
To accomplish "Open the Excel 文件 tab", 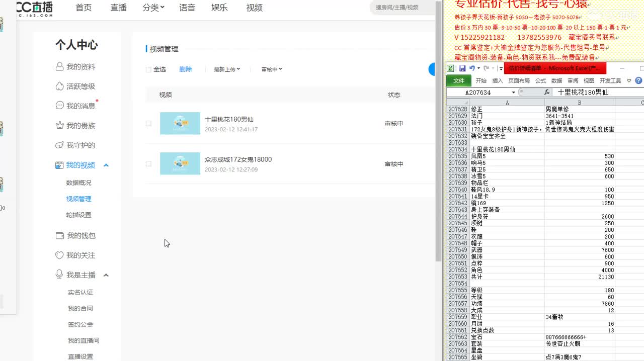I will point(459,80).
